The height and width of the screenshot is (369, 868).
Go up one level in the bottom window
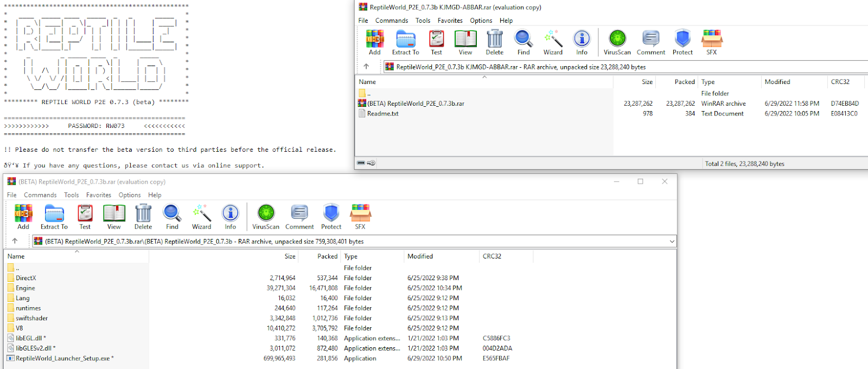[15, 241]
